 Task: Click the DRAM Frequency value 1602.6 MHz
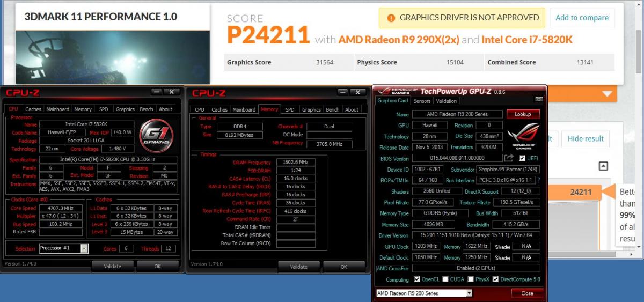pyautogui.click(x=296, y=162)
